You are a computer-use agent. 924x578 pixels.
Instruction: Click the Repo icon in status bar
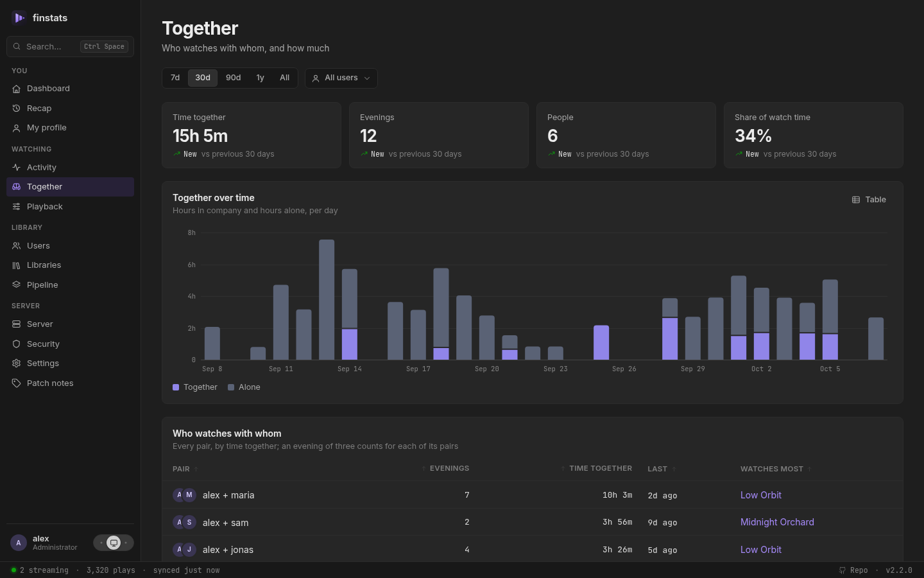tap(843, 570)
